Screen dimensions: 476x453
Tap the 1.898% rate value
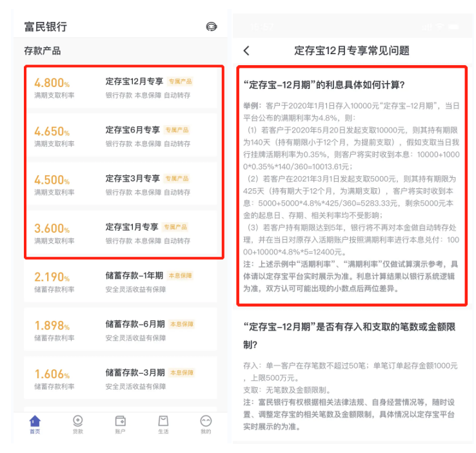[52, 325]
